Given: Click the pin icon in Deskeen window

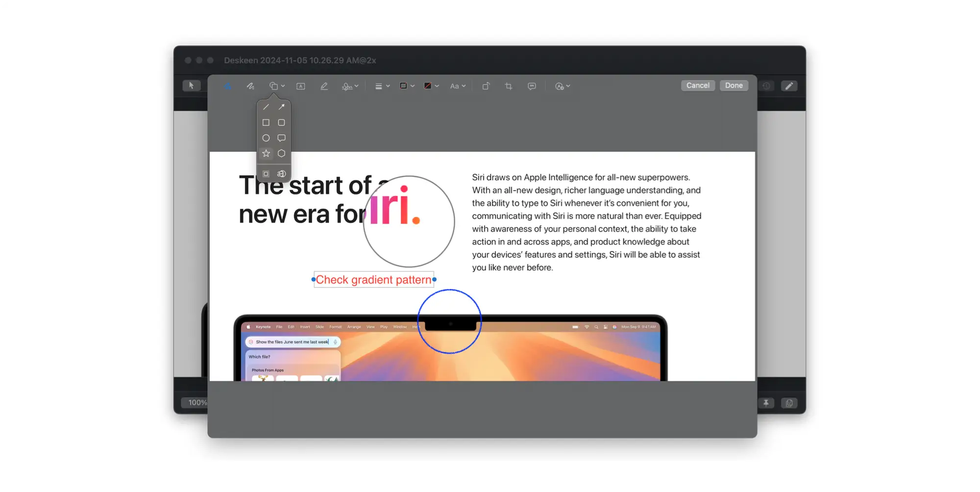Looking at the screenshot, I should pos(766,403).
